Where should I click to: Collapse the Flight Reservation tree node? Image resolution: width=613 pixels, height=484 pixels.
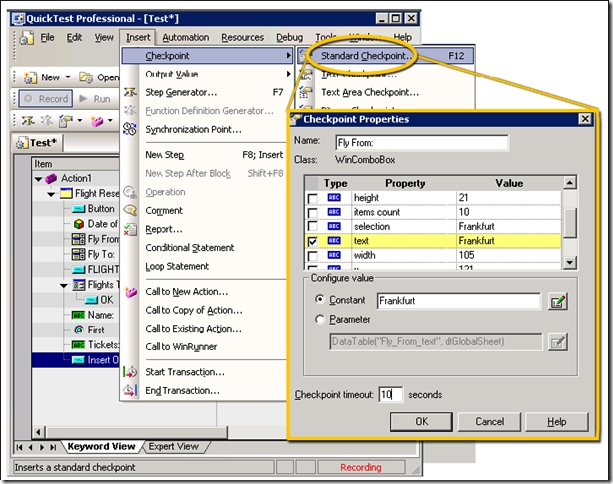pyautogui.click(x=51, y=194)
